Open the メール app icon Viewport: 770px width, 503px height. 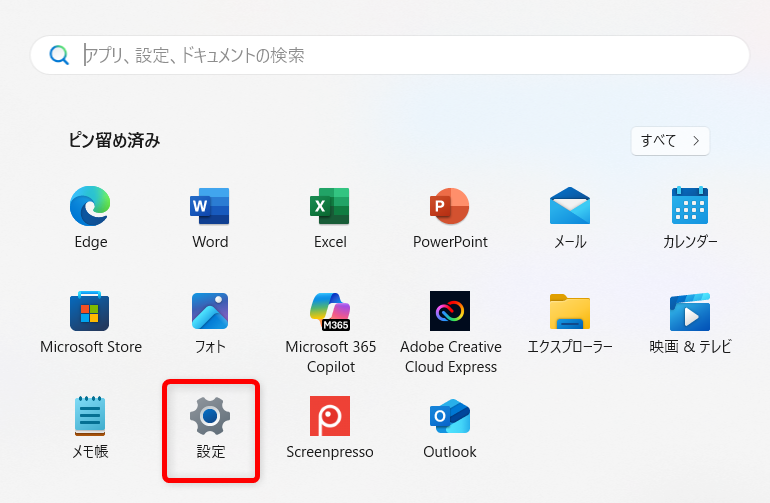coord(570,206)
